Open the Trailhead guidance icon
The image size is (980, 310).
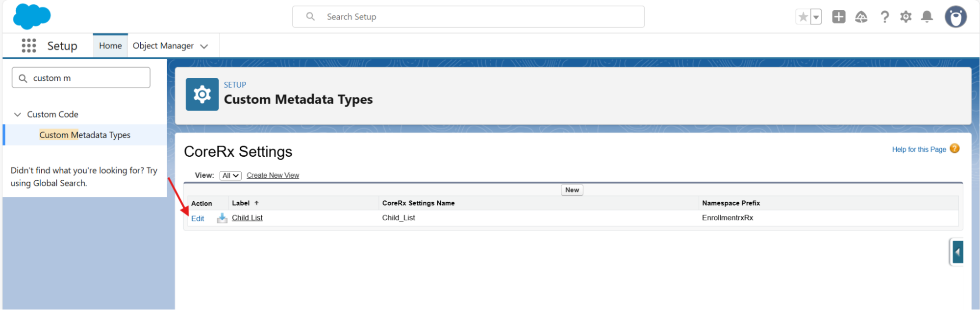(861, 17)
